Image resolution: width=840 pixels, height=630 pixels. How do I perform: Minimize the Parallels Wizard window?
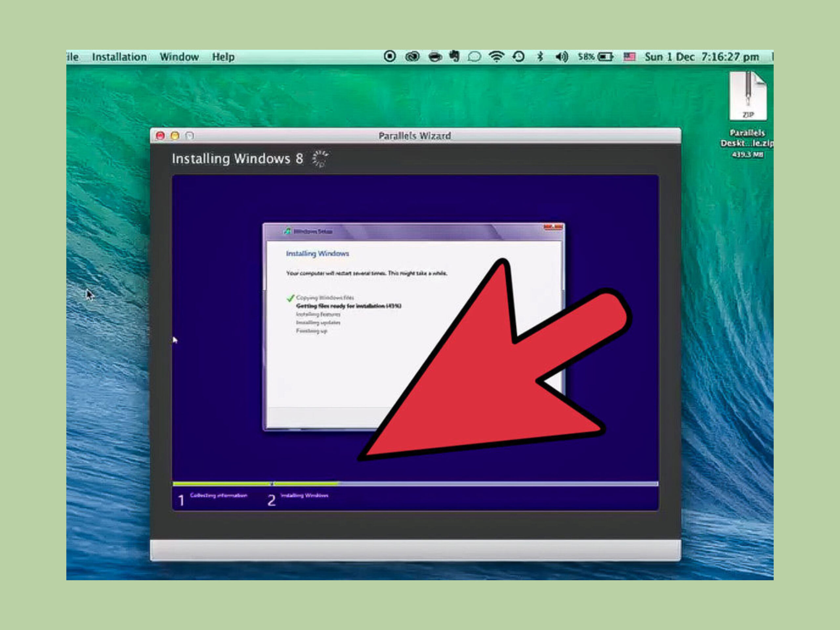tap(175, 136)
